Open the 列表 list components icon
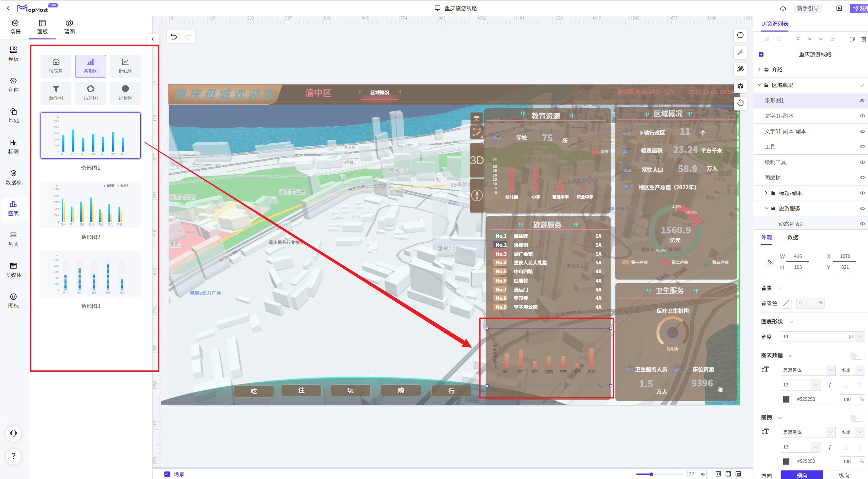Viewport: 868px width, 479px height. [x=13, y=239]
